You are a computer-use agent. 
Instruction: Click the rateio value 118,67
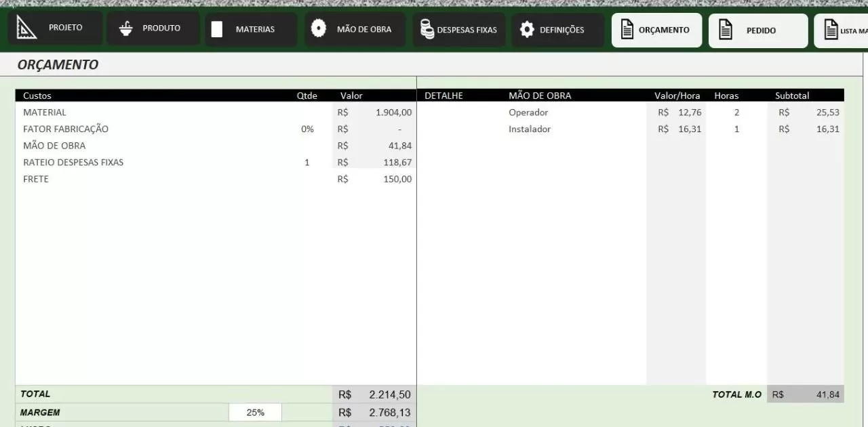397,163
